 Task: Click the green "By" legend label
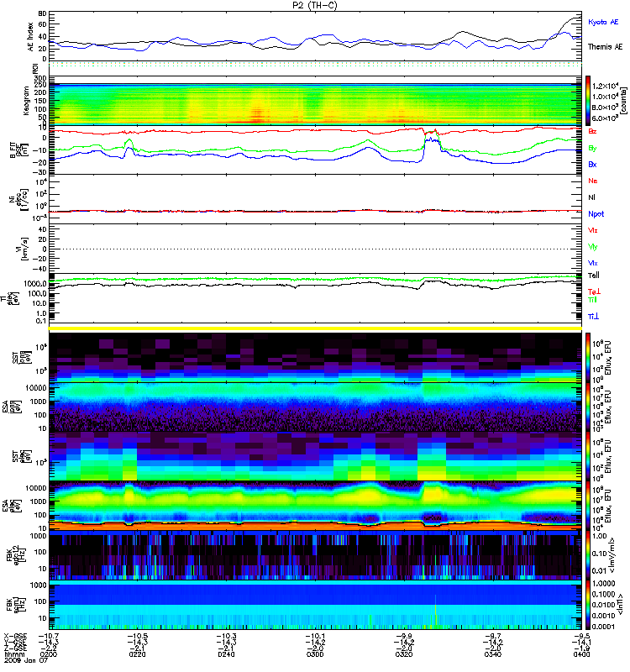(592, 149)
